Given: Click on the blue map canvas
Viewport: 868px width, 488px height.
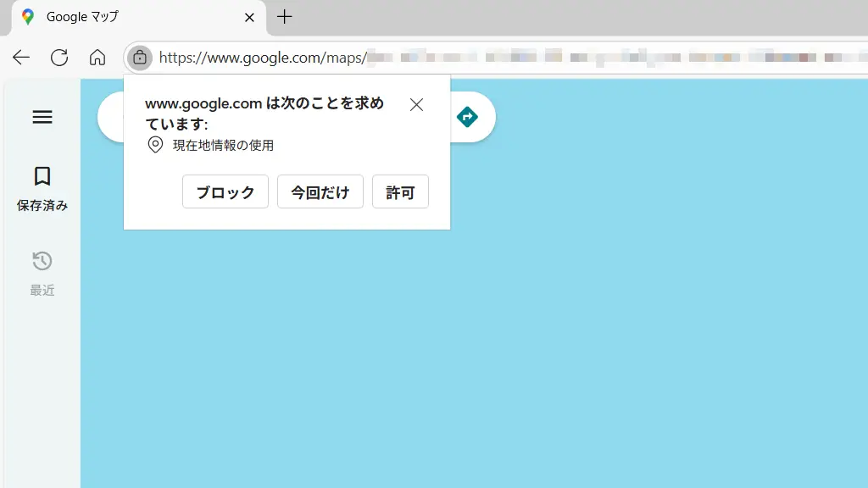Looking at the screenshot, I should tap(509, 339).
